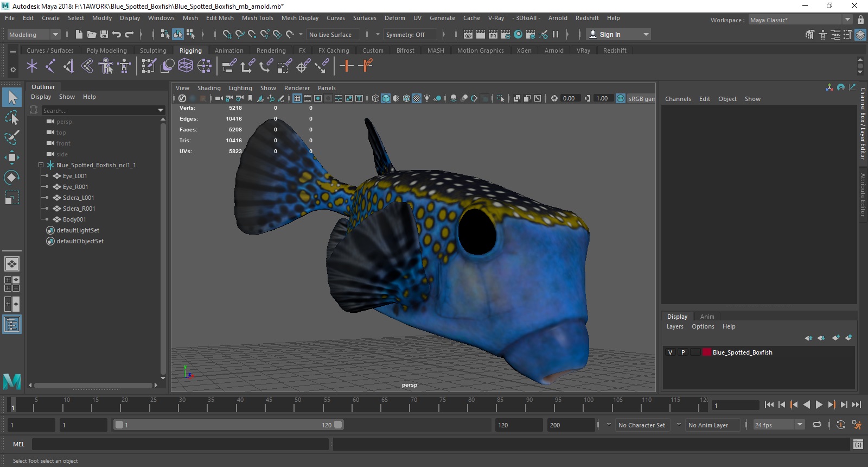Click the Pause viewport icon
868x467 pixels.
(556, 34)
